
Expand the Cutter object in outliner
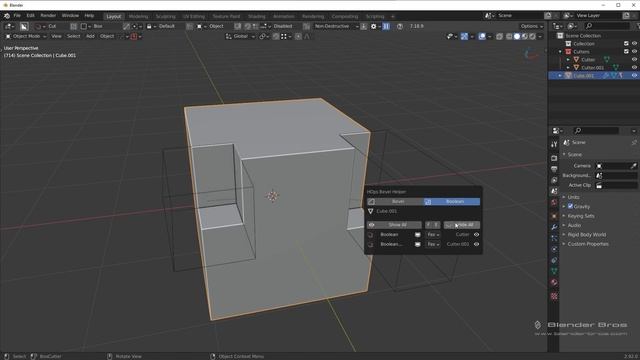[x=568, y=60]
